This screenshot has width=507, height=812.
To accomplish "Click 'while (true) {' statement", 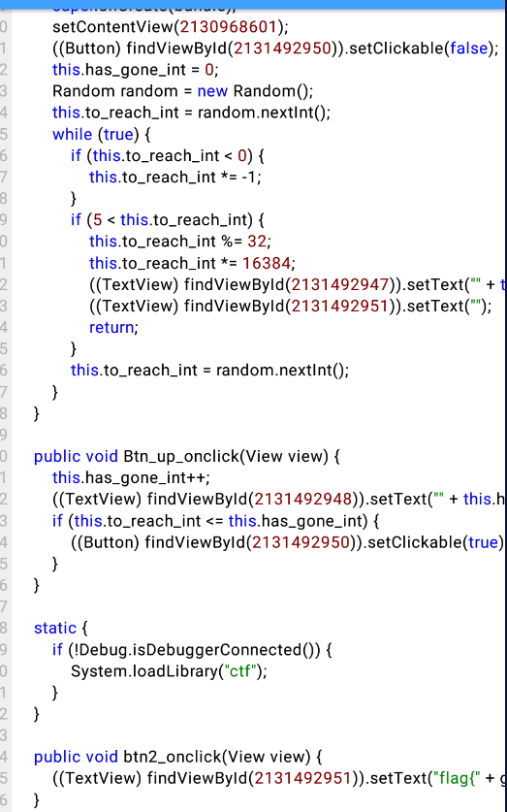I will point(102,134).
